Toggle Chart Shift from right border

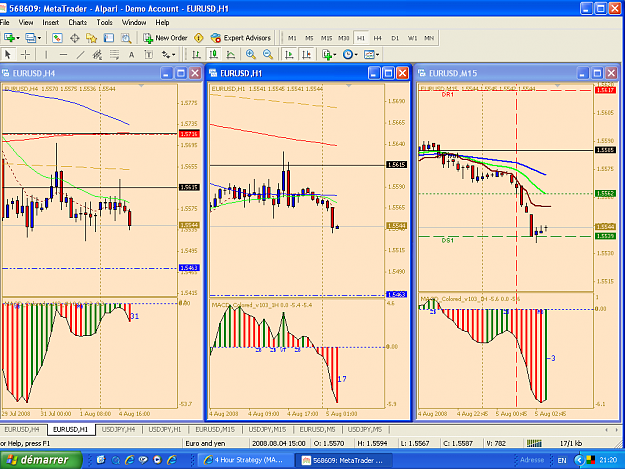pos(306,54)
